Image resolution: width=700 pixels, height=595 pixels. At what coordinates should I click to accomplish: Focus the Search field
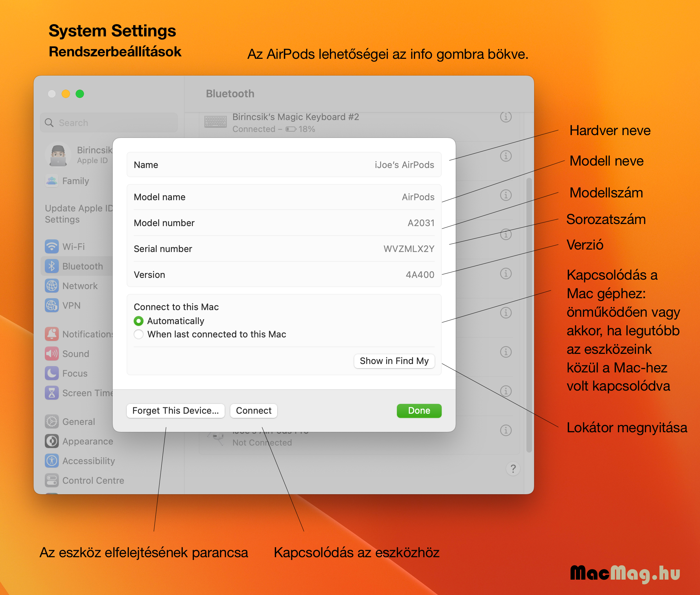109,122
